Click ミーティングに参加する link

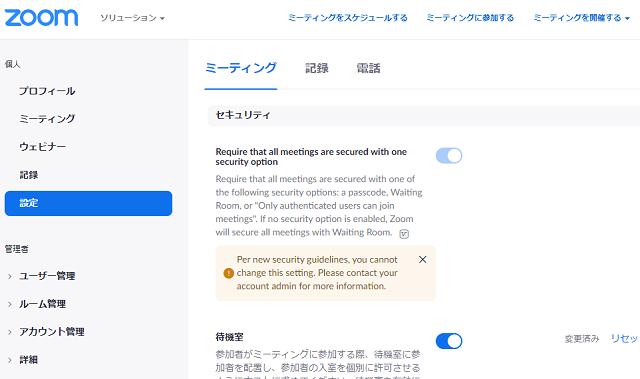point(470,18)
